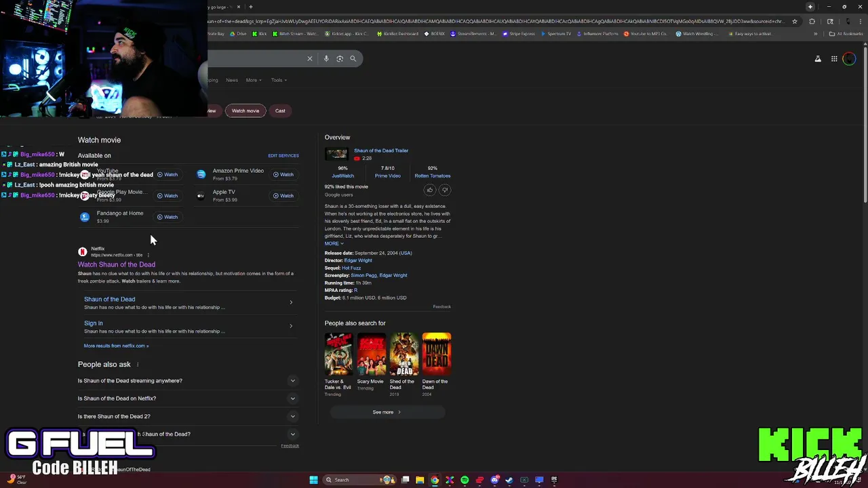Open the Tucker & Dale vs. Evil poster
The width and height of the screenshot is (868, 488).
point(338,353)
